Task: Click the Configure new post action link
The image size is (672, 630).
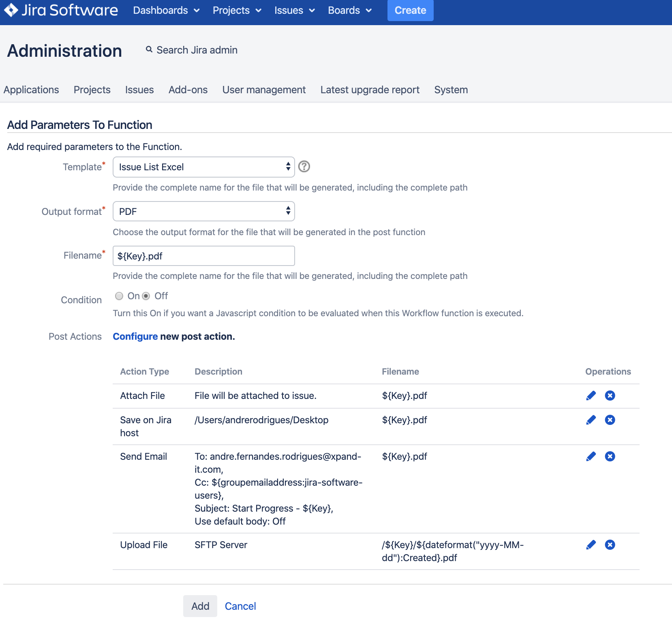Action: [x=135, y=336]
